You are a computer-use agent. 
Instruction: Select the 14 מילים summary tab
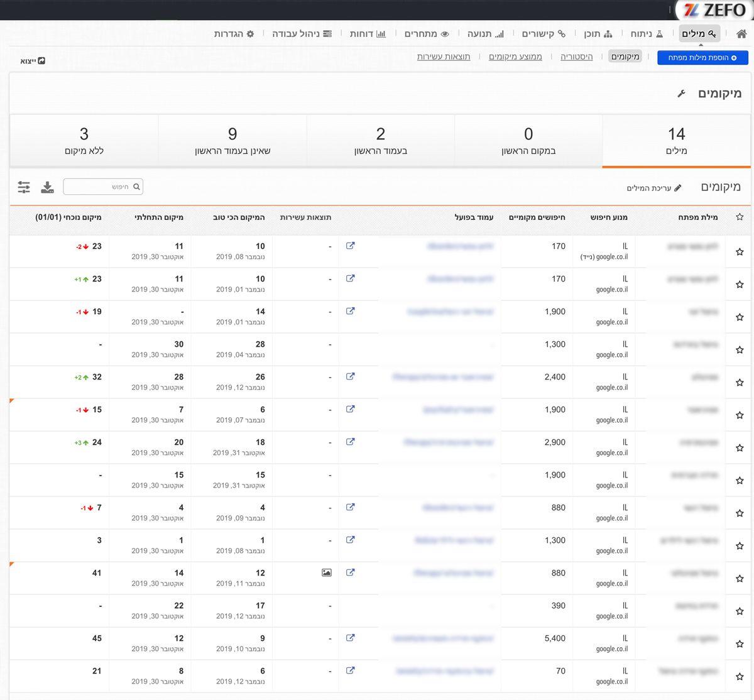point(676,141)
